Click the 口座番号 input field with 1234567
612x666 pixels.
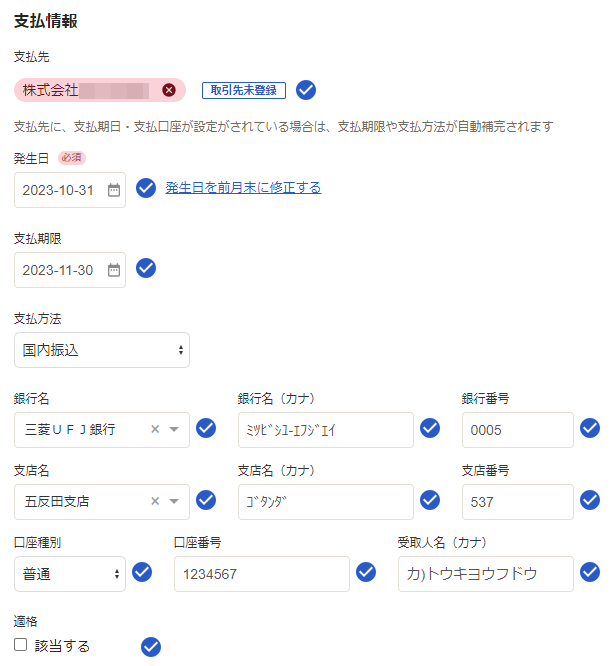tap(261, 574)
